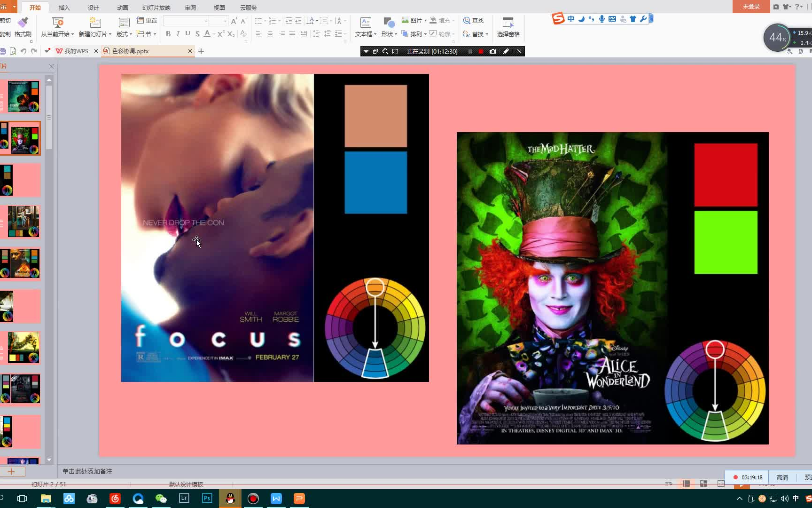Increase font size with the larger A icon

click(x=234, y=21)
